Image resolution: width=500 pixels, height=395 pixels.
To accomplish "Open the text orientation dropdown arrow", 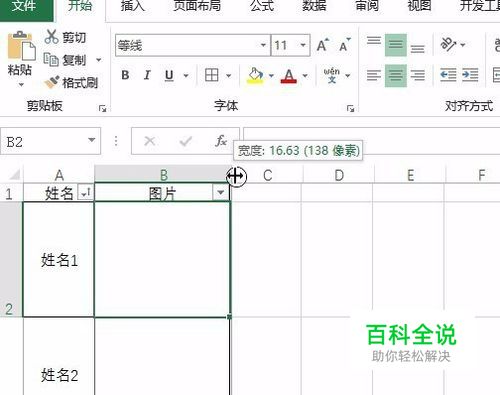I will (463, 44).
